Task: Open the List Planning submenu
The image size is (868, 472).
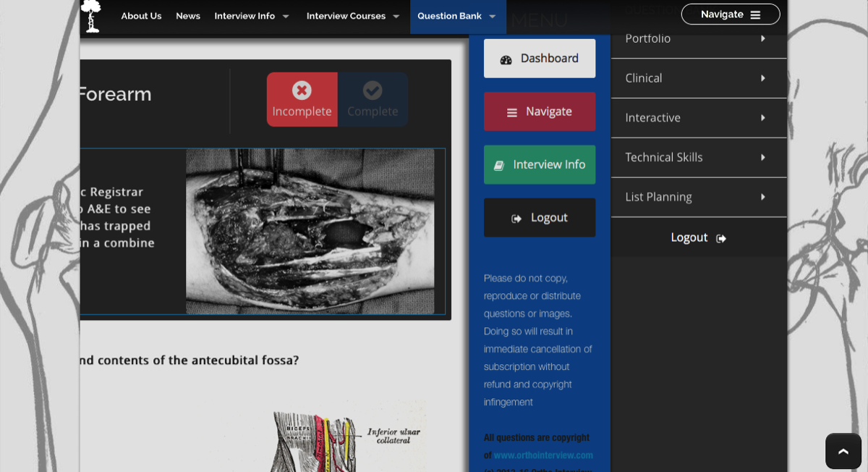Action: click(x=699, y=197)
